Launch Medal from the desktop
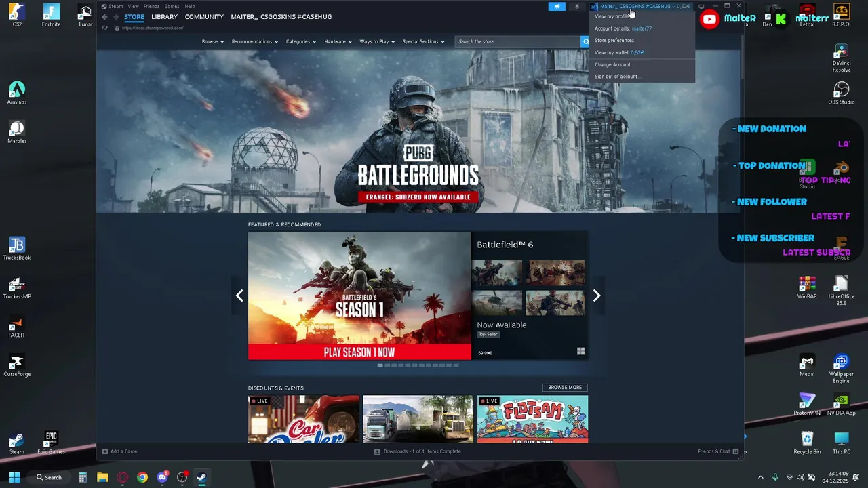The height and width of the screenshot is (488, 868). (807, 365)
